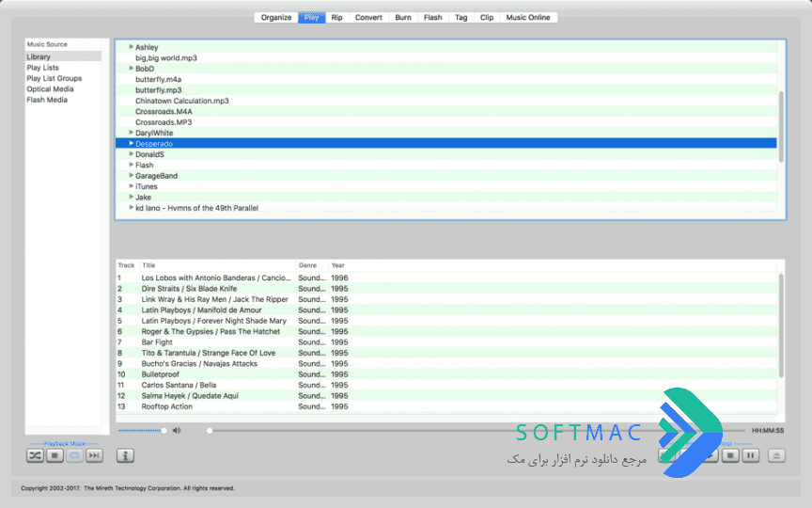Expand the DonaldS folder
Viewport: 812px width, 508px height.
(x=131, y=154)
